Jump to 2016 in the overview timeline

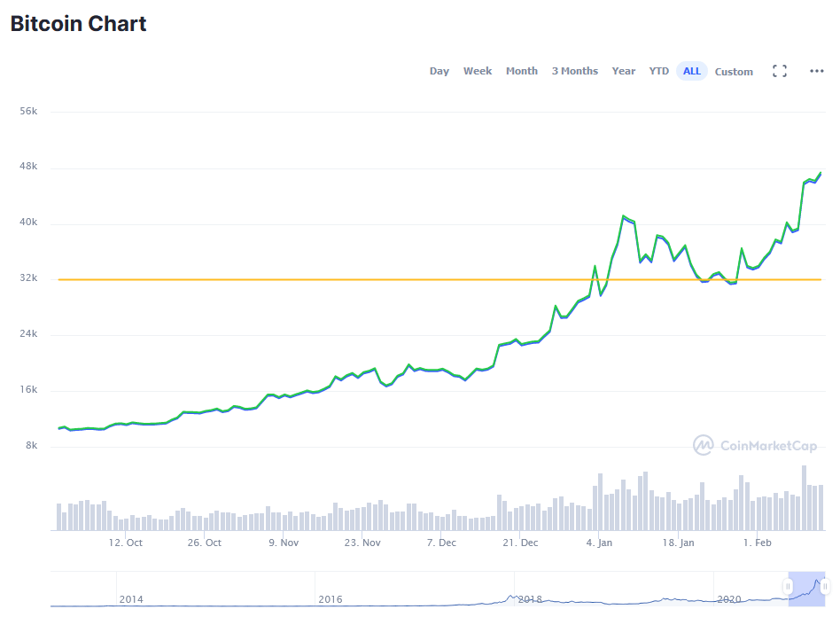[x=331, y=600]
